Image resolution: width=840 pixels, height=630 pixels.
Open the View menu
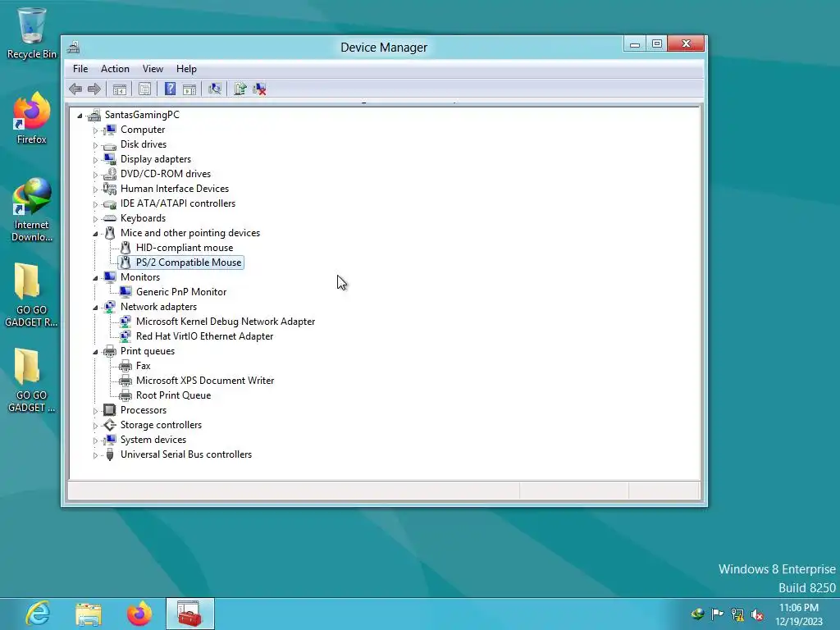[x=153, y=69]
